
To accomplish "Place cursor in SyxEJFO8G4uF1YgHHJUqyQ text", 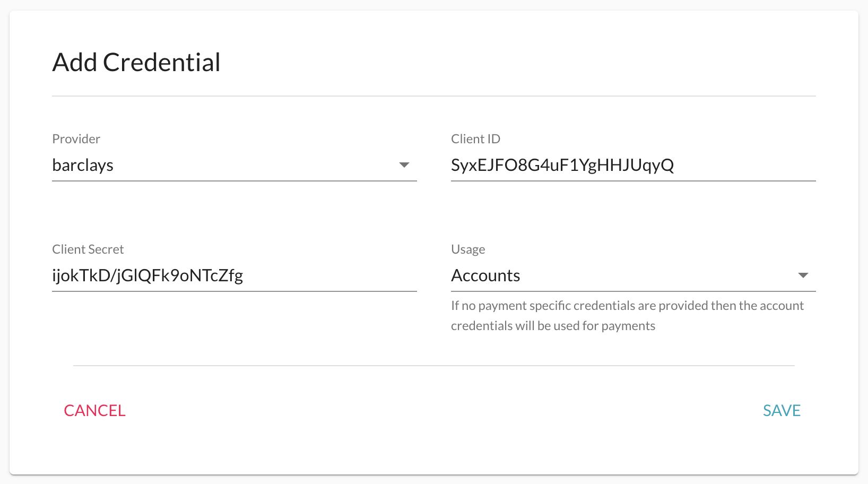I will (562, 165).
